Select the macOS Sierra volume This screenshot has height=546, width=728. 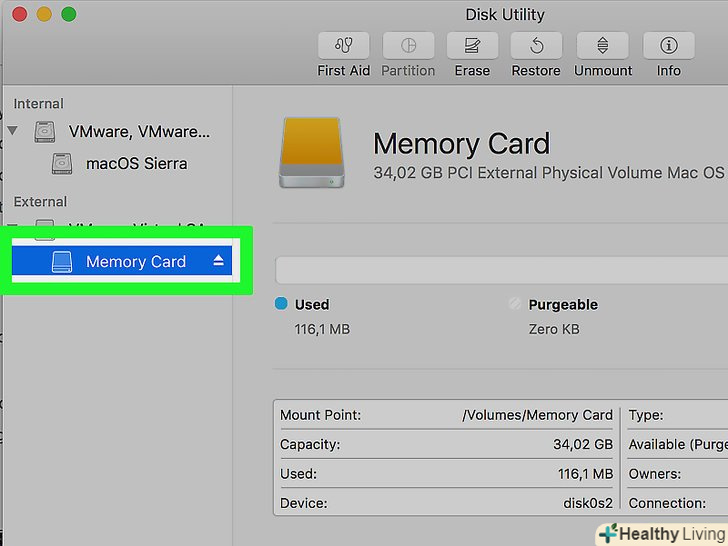point(136,163)
